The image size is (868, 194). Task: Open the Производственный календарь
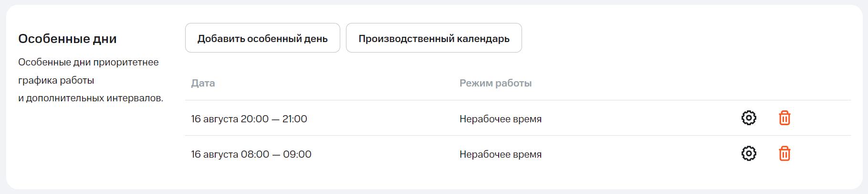point(434,38)
